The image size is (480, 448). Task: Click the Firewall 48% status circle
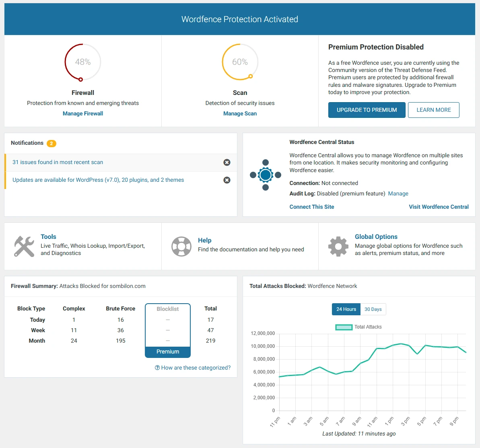pos(82,62)
